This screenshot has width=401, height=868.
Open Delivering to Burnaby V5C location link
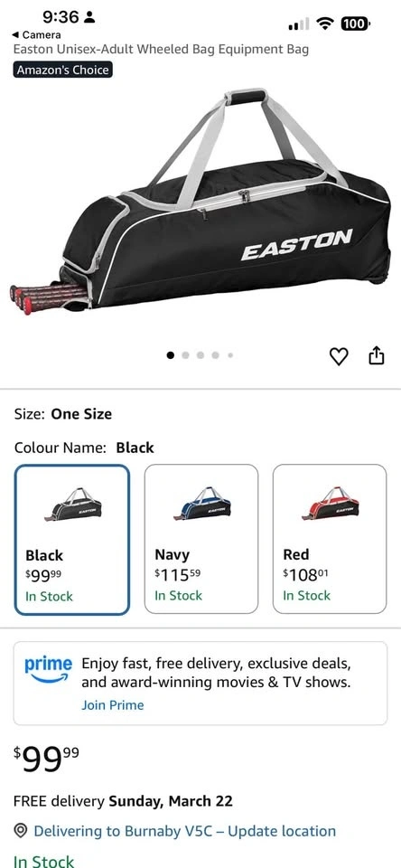[x=185, y=831]
